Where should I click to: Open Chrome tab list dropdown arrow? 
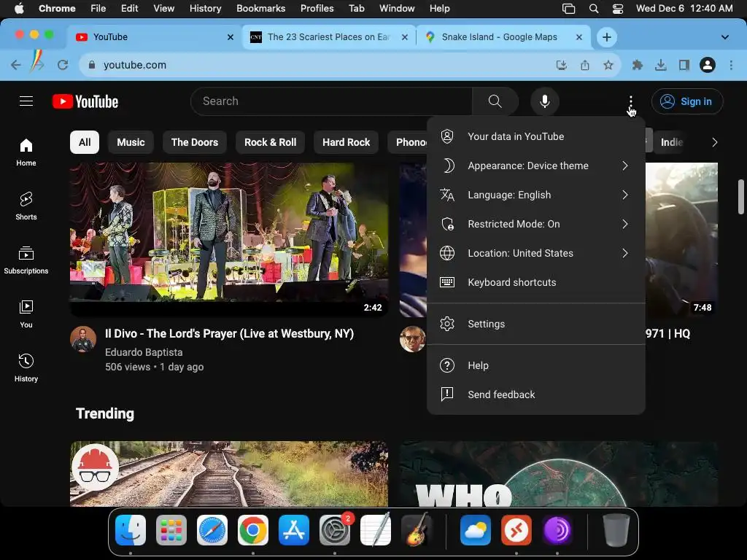point(724,37)
